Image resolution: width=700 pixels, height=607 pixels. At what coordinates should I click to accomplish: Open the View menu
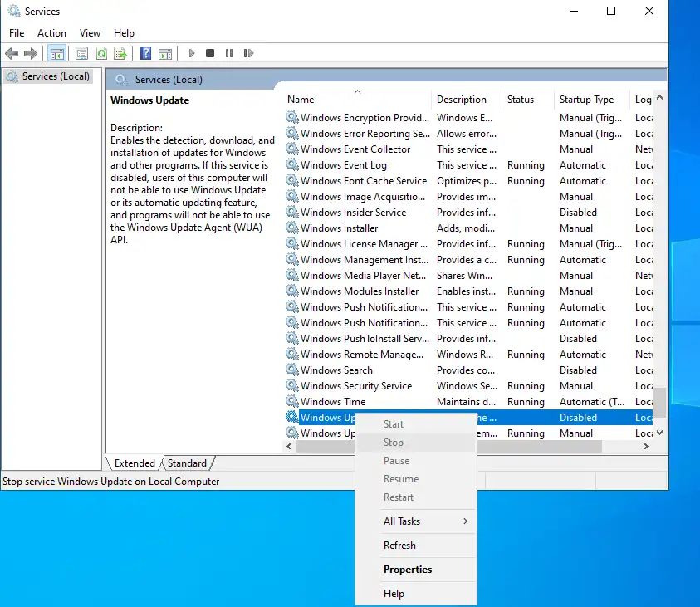tap(90, 33)
